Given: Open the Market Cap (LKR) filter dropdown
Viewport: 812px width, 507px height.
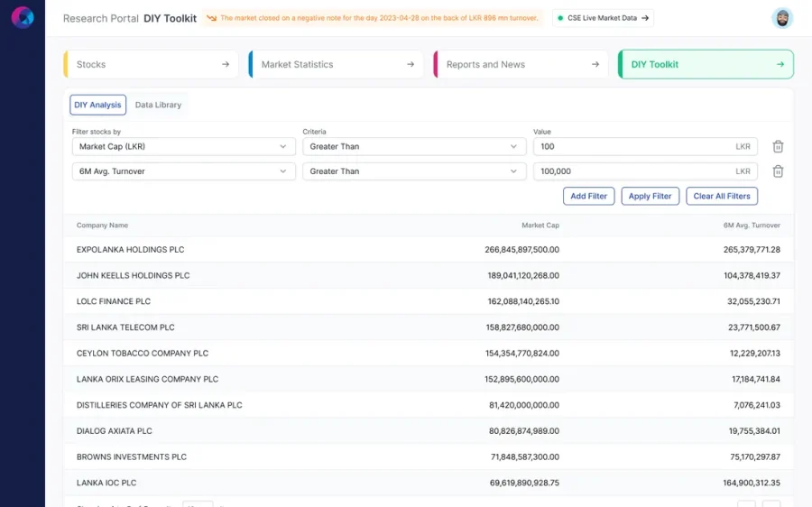Looking at the screenshot, I should (x=184, y=146).
